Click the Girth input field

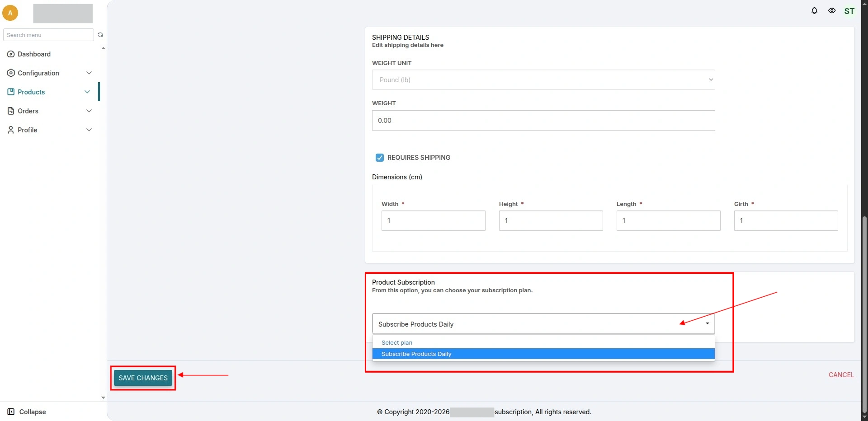pos(786,221)
